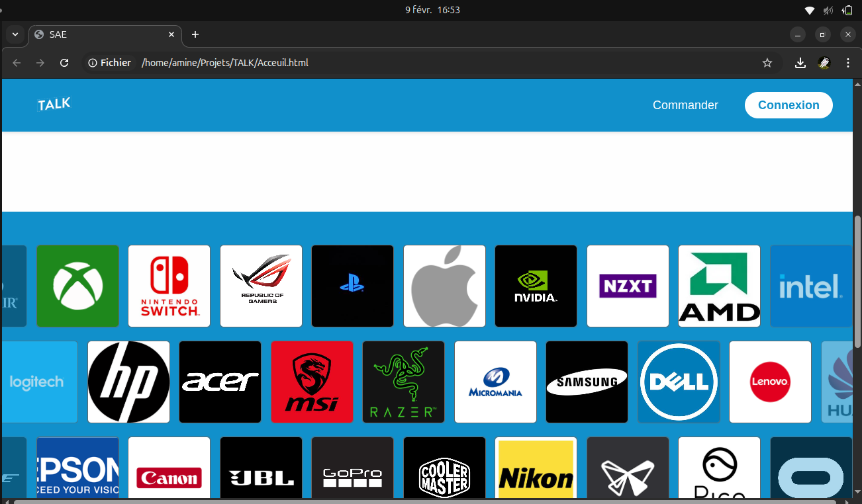This screenshot has height=504, width=862.
Task: Choose the AMD logo tile
Action: click(719, 286)
